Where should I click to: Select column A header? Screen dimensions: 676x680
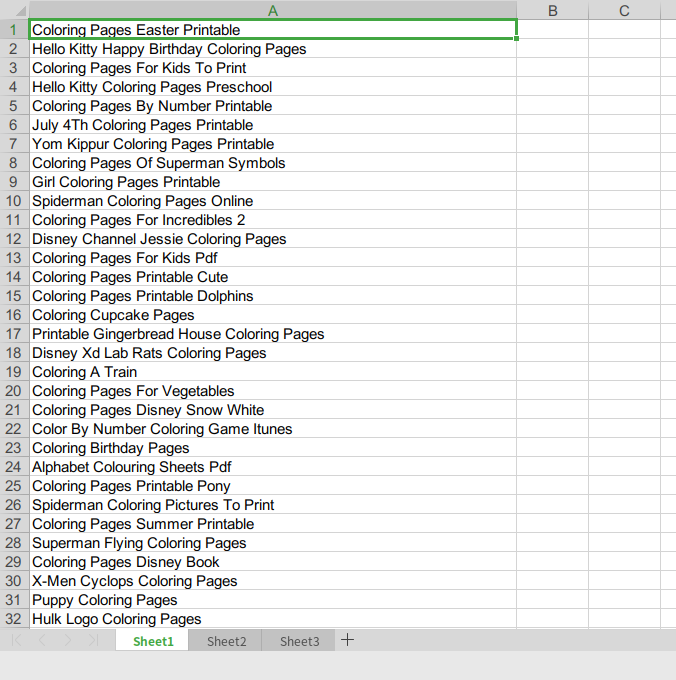pos(273,10)
